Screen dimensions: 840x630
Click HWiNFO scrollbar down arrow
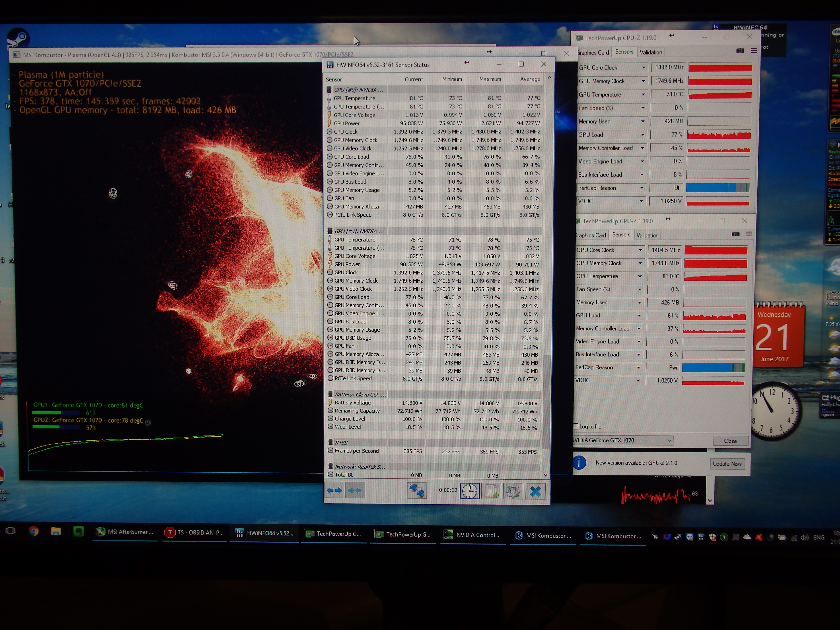tap(546, 475)
